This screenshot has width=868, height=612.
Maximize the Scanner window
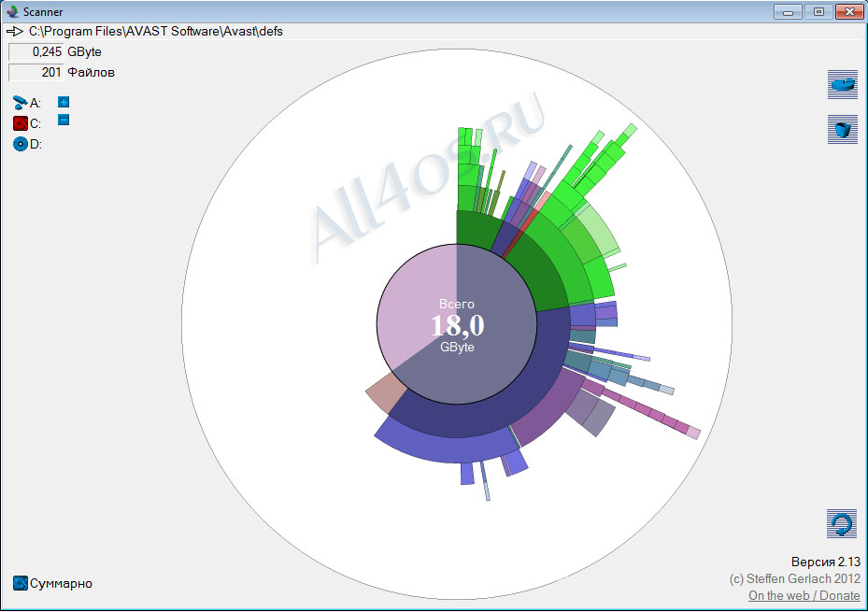point(818,11)
